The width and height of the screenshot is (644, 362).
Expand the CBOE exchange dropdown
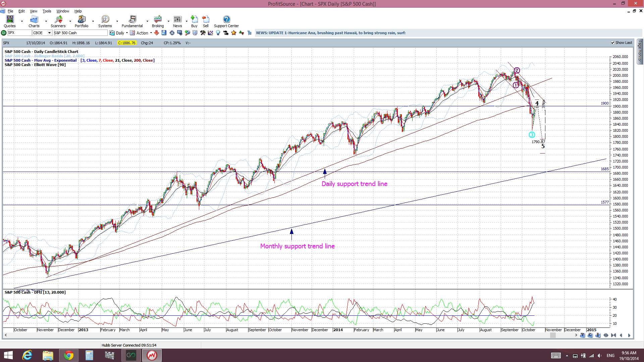[x=49, y=33]
